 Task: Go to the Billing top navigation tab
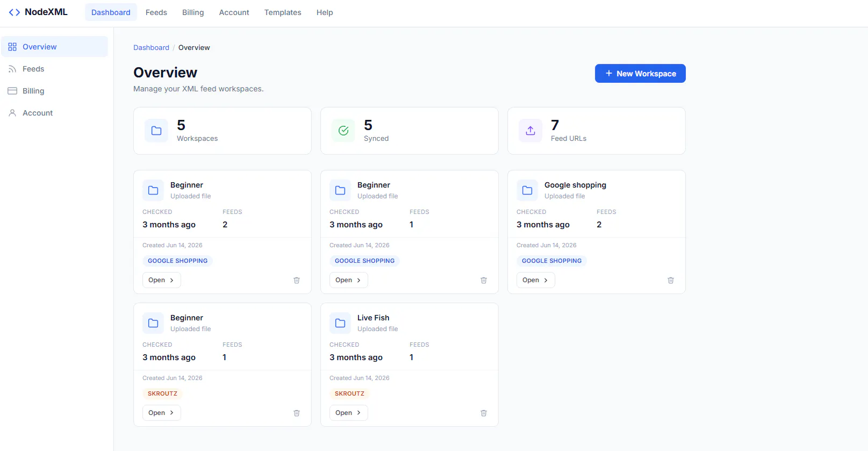click(193, 12)
